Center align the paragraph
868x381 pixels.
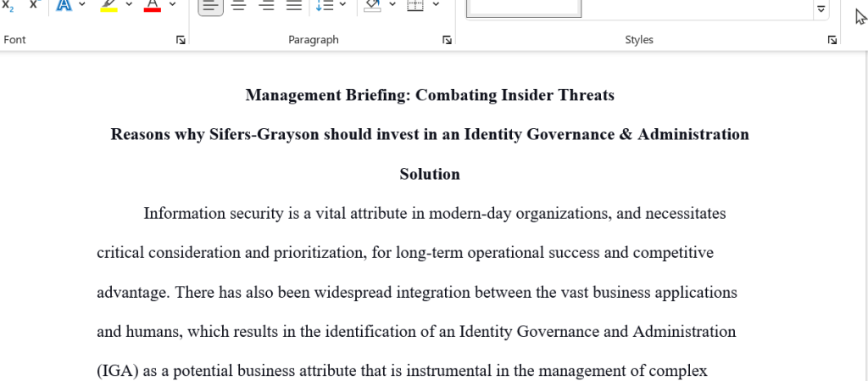pos(238,6)
